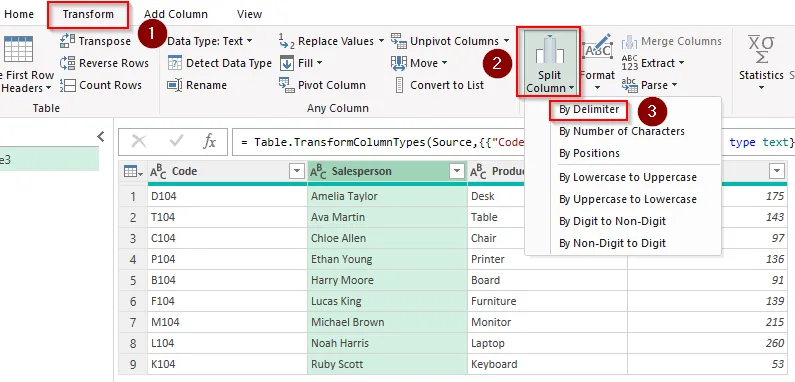
Task: Click the cell Lucas King
Action: pyautogui.click(x=387, y=301)
